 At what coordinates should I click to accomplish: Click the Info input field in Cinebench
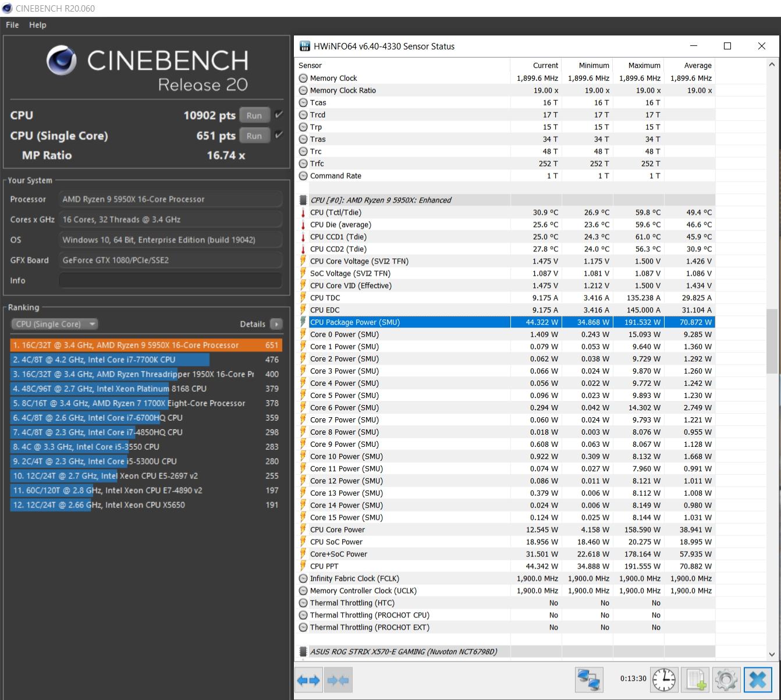(171, 280)
